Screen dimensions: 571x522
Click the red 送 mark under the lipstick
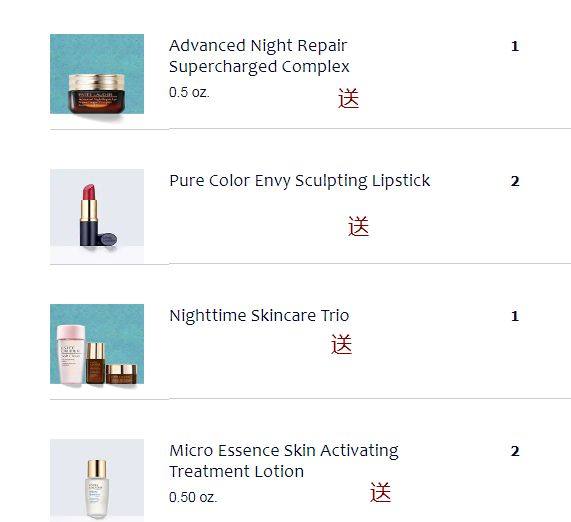point(358,226)
